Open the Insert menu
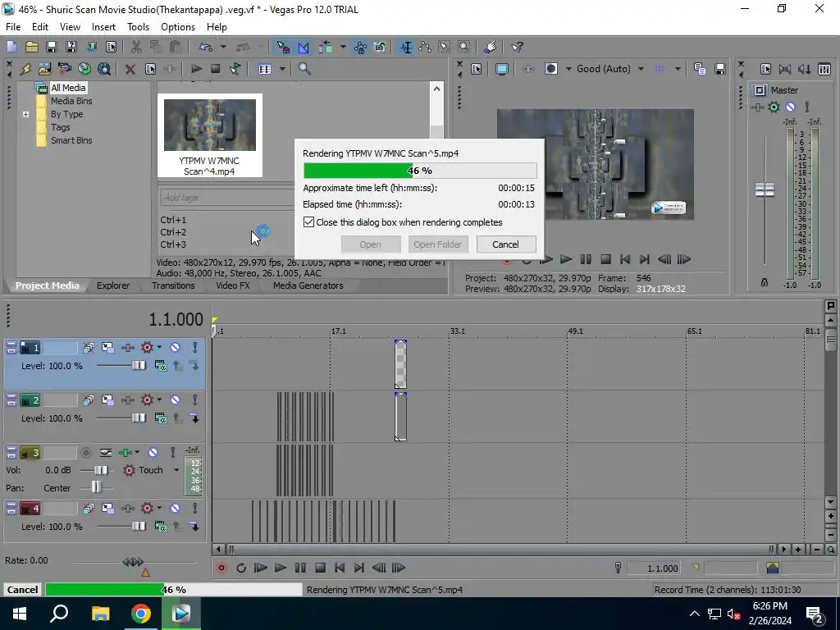840x630 pixels. coord(103,27)
